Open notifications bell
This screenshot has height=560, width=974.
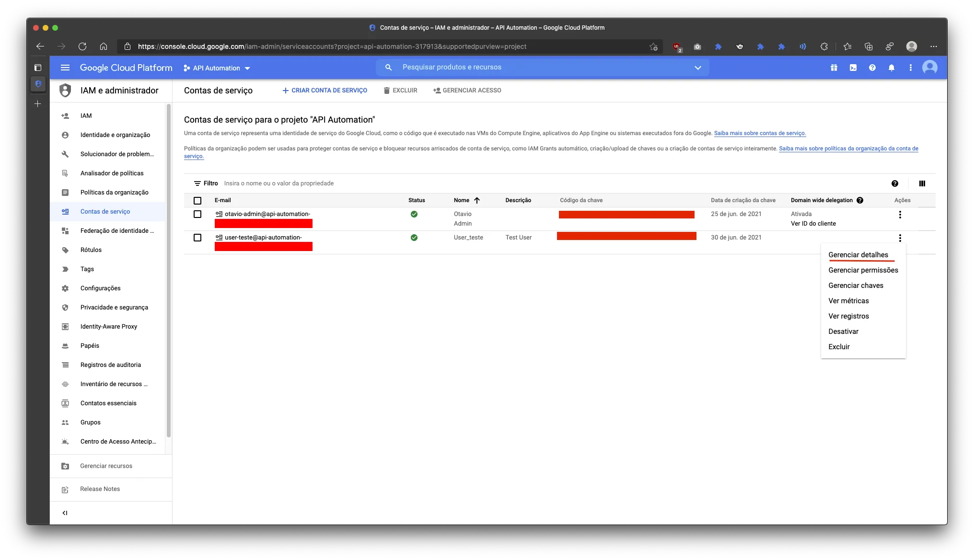coord(891,68)
